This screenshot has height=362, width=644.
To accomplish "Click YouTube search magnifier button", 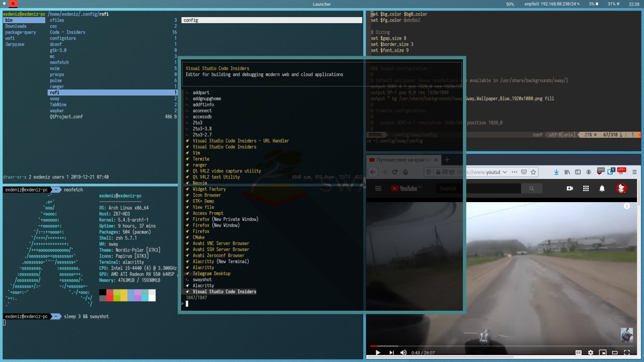I will [531, 189].
